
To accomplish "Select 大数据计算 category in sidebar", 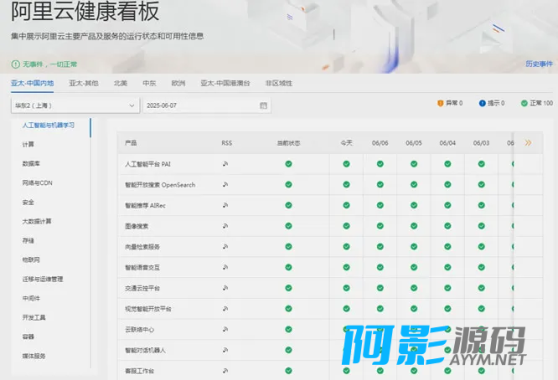I will pos(37,221).
